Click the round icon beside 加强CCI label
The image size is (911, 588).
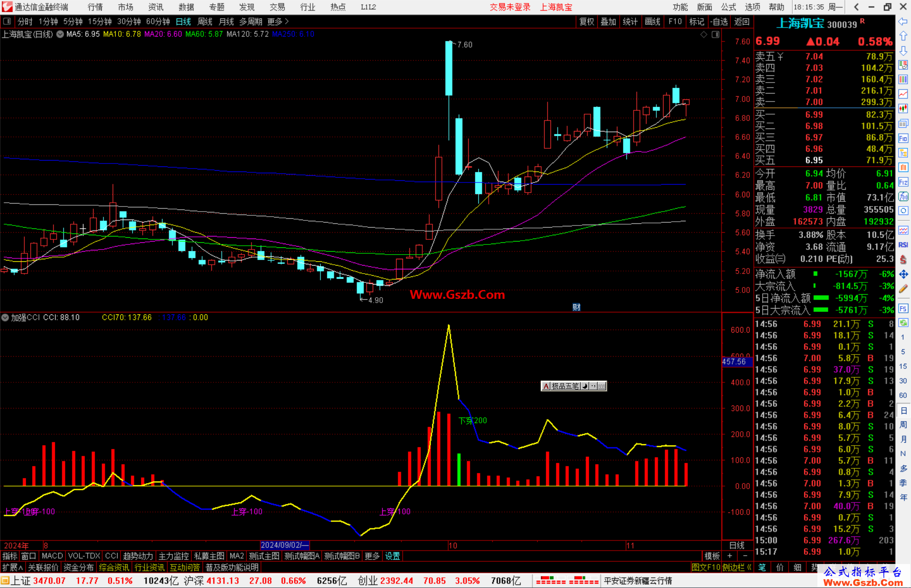pyautogui.click(x=5, y=317)
